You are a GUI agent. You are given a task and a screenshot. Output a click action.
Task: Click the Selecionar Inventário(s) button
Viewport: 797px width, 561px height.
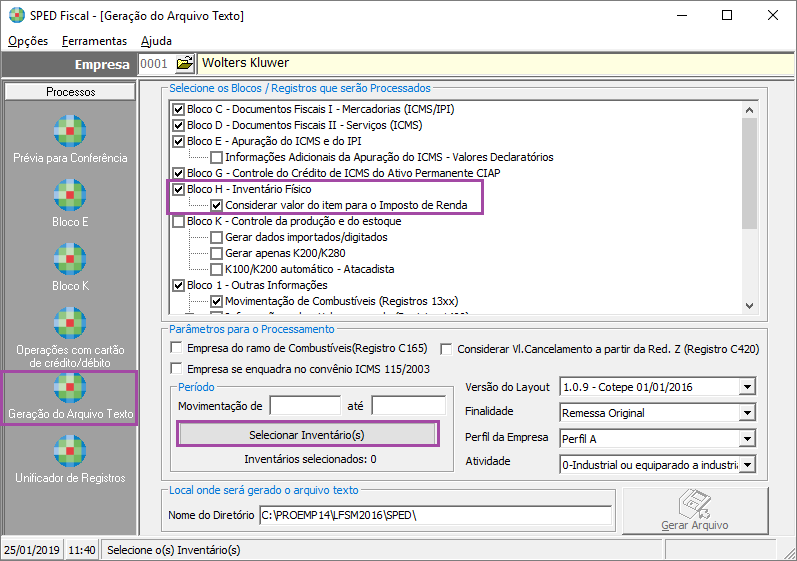coord(307,435)
